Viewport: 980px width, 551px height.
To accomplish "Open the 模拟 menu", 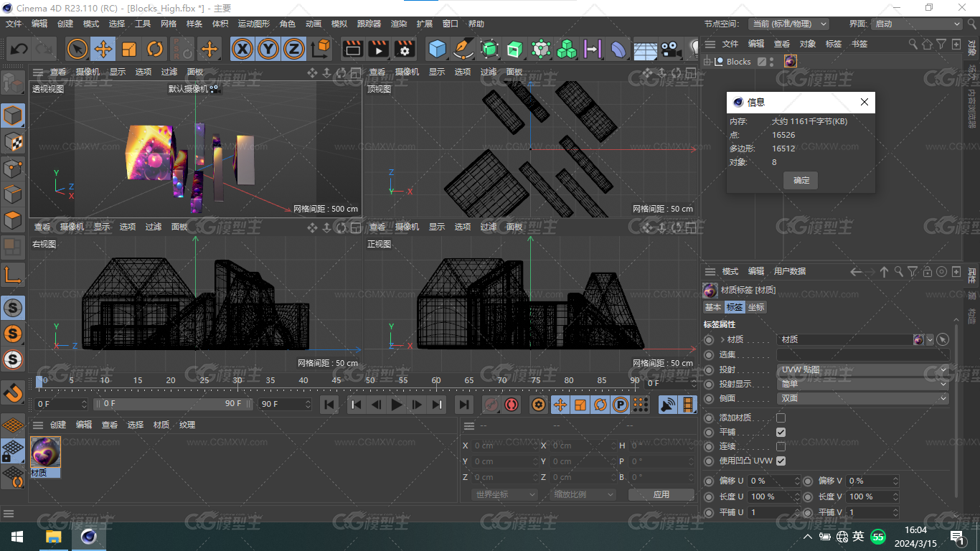I will 339,24.
